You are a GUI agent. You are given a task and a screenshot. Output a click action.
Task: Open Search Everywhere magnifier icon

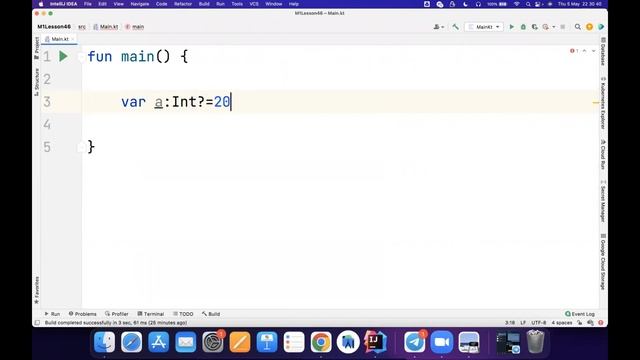coord(578,27)
